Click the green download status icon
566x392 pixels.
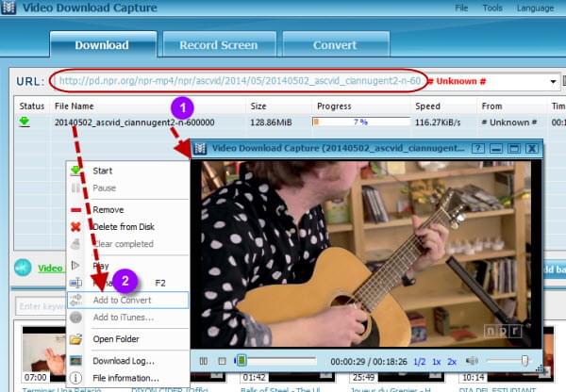[25, 122]
